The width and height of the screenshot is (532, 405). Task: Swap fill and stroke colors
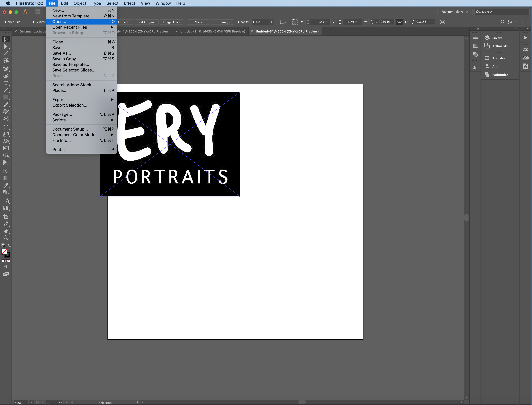tap(9, 246)
